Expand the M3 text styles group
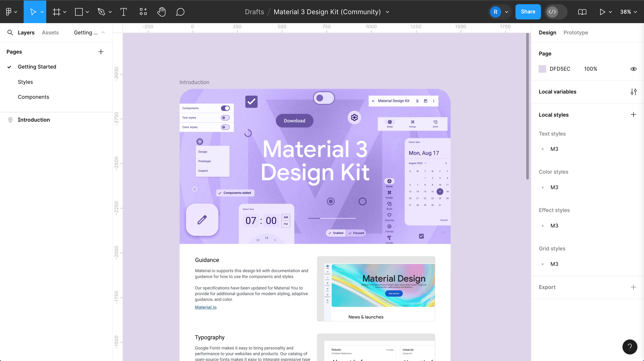 pos(543,149)
